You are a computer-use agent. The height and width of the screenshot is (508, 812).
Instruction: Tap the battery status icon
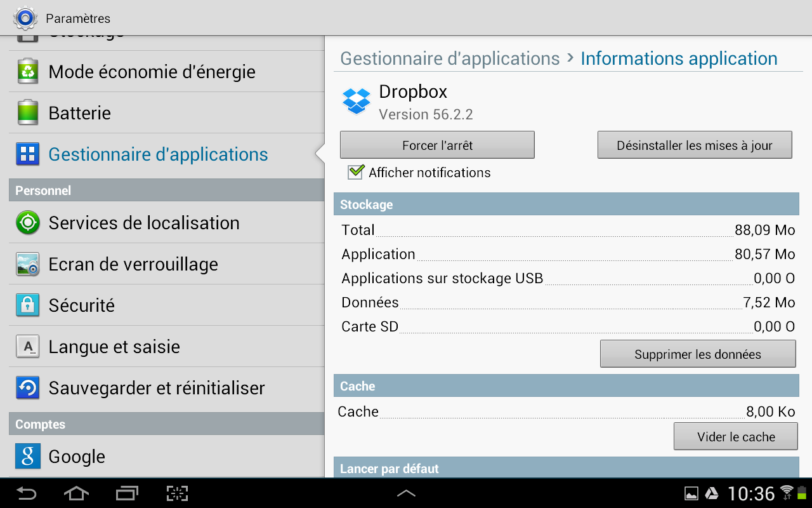pos(802,493)
